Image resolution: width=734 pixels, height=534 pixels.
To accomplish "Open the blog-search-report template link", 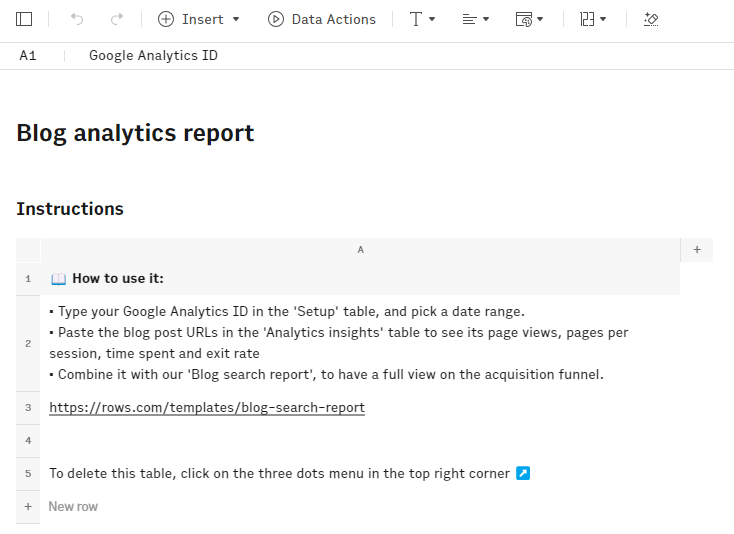I will 207,408.
